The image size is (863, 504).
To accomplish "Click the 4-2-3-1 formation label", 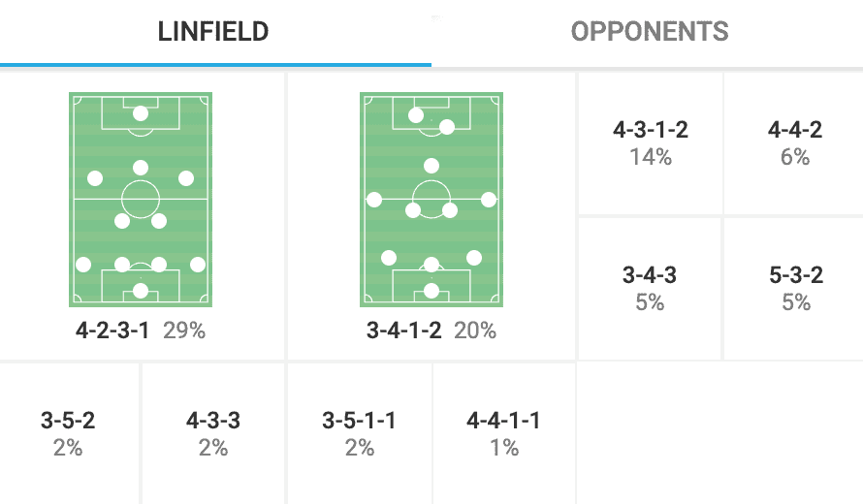I will pos(112,331).
